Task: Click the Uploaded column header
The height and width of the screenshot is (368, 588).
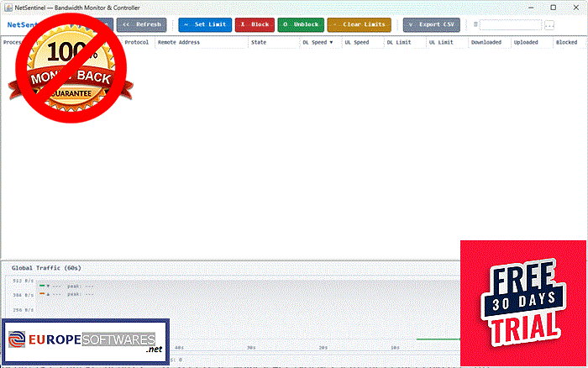Action: click(526, 42)
